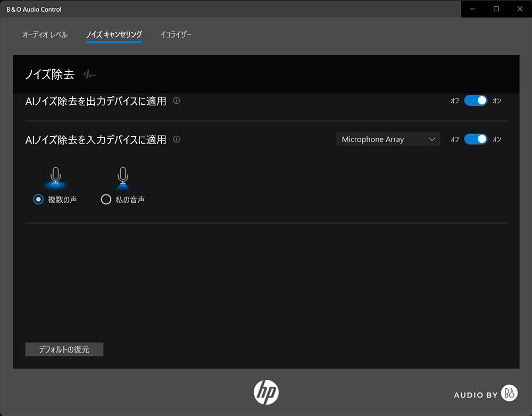532x416 pixels.
Task: Click the 複数の声 microphone icon
Action: click(x=55, y=178)
